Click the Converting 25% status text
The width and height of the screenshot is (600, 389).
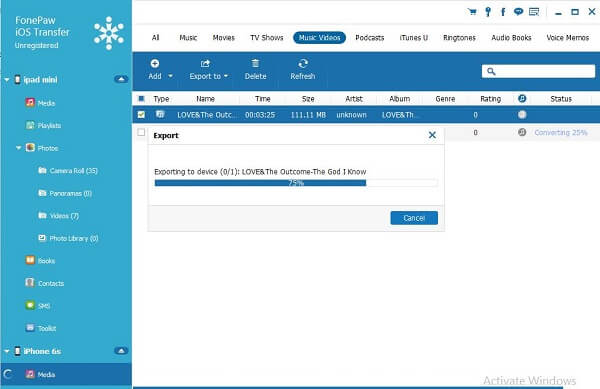coord(561,132)
